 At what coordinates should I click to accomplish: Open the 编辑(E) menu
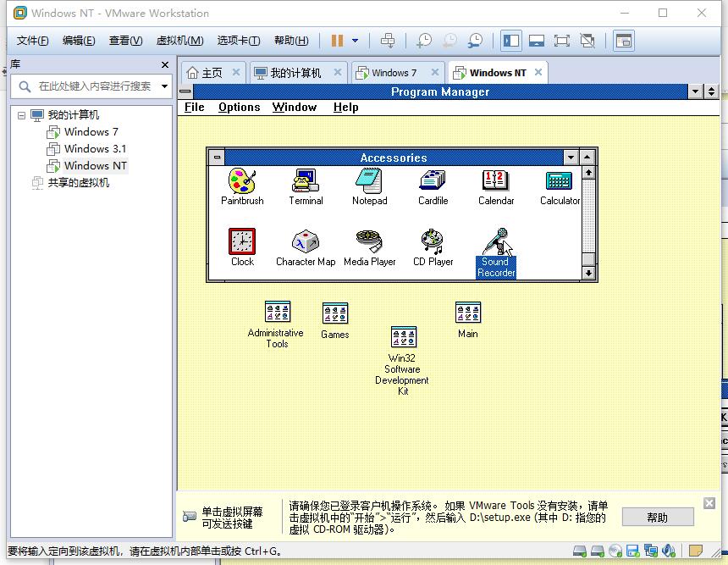click(79, 41)
